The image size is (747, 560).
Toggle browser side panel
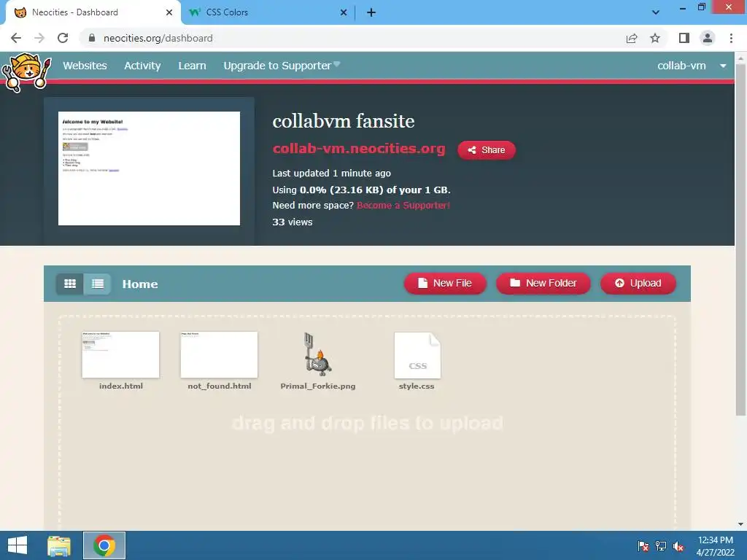point(684,38)
